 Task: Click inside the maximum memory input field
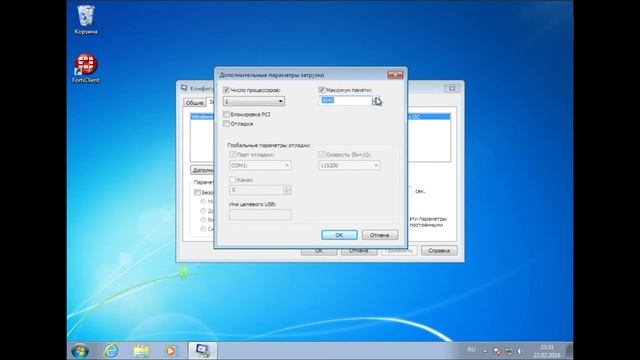345,100
